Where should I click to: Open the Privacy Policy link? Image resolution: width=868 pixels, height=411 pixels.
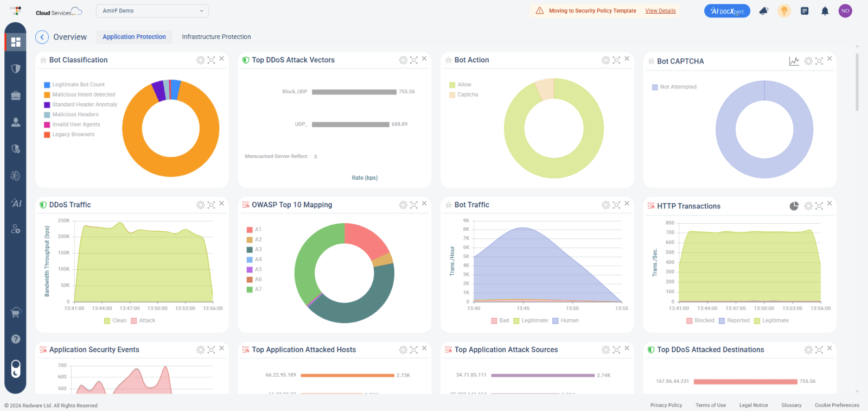pos(666,406)
